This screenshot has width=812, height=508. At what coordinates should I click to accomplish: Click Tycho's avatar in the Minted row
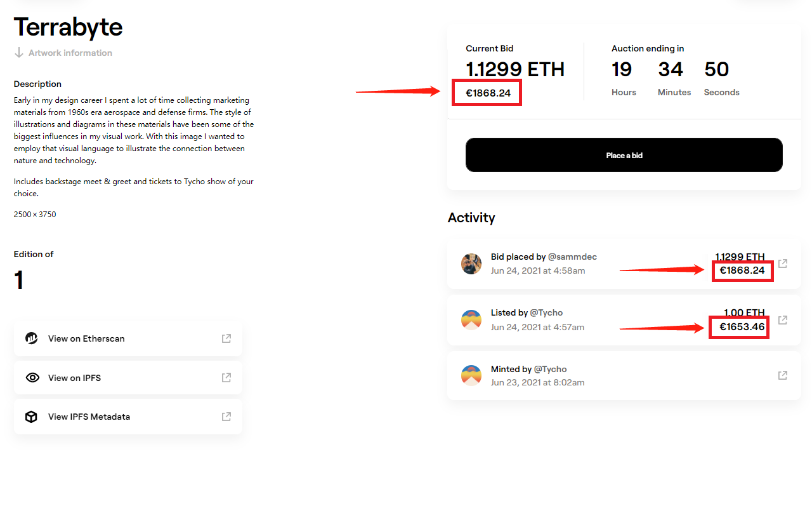pyautogui.click(x=471, y=375)
